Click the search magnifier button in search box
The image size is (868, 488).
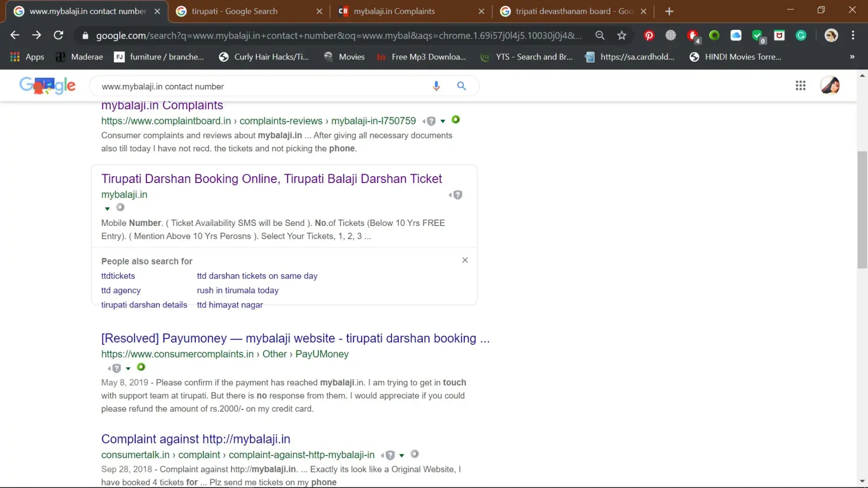[461, 86]
